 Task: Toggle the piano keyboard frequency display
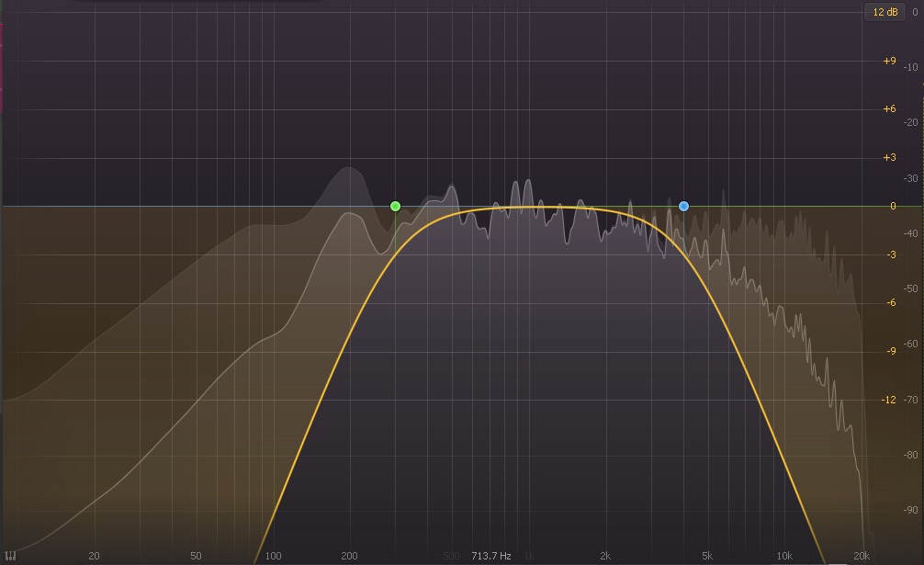[9, 555]
